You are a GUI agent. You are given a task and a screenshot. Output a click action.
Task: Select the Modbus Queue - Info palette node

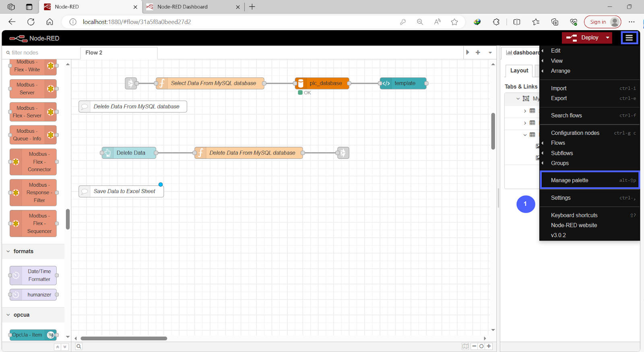(33, 135)
